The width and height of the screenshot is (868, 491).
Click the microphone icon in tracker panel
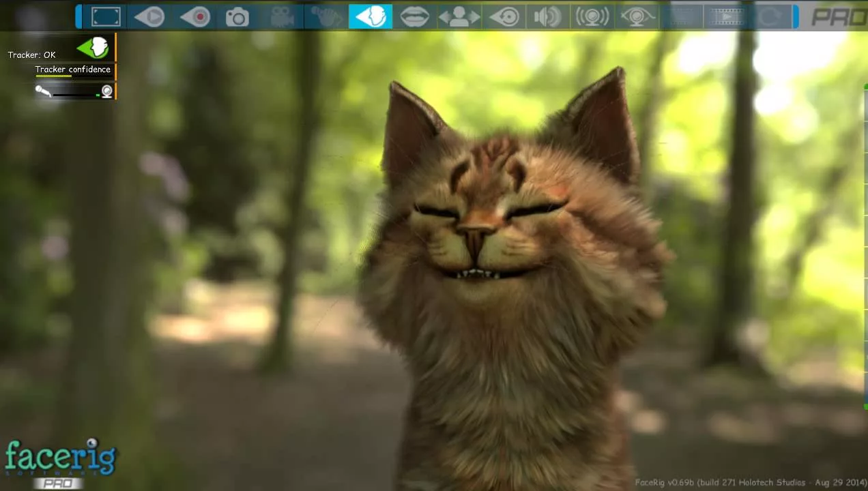(43, 91)
